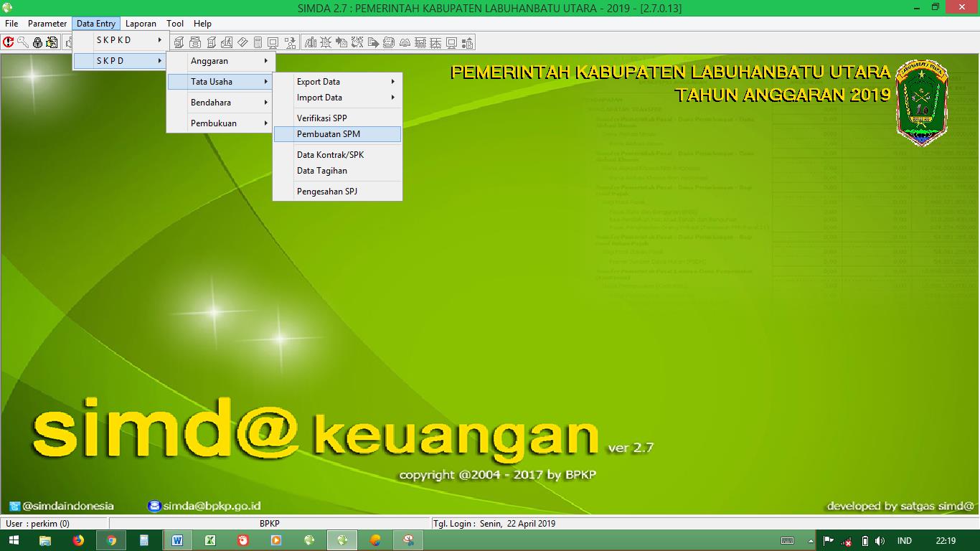Choose Pembuatan SPM from the menu
The height and width of the screenshot is (551, 980).
point(337,134)
